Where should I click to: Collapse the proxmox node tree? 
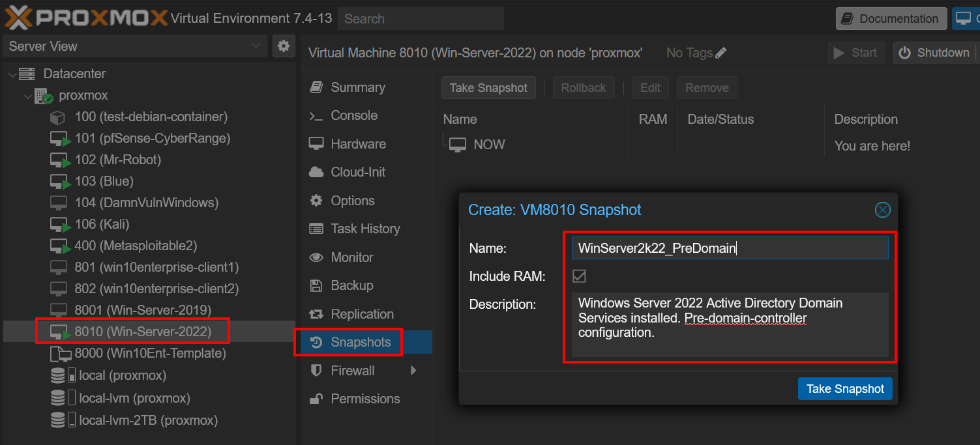tap(28, 96)
